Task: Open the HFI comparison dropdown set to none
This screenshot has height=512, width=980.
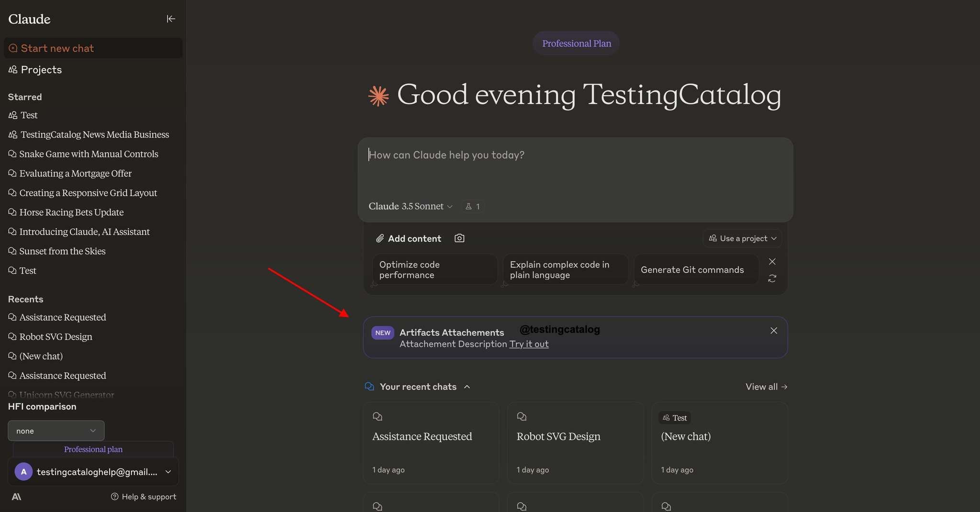Action: 56,431
